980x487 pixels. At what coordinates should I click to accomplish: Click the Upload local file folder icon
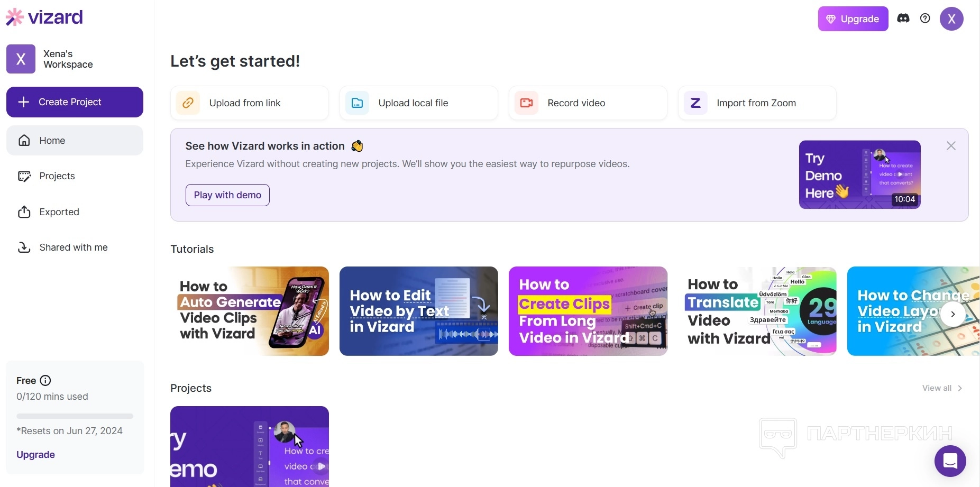coord(357,103)
